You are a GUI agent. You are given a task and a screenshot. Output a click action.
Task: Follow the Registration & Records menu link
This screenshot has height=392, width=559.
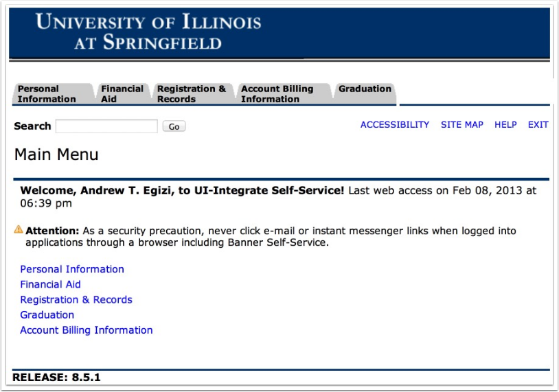pos(76,300)
